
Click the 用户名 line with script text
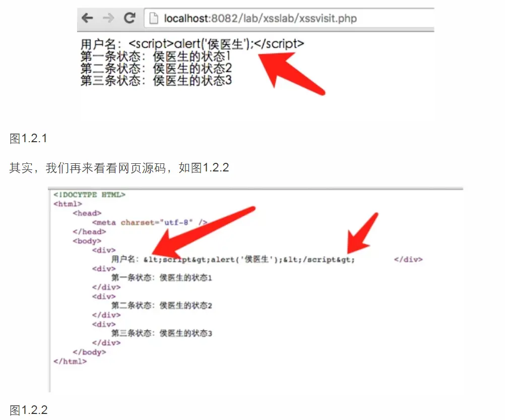[192, 44]
